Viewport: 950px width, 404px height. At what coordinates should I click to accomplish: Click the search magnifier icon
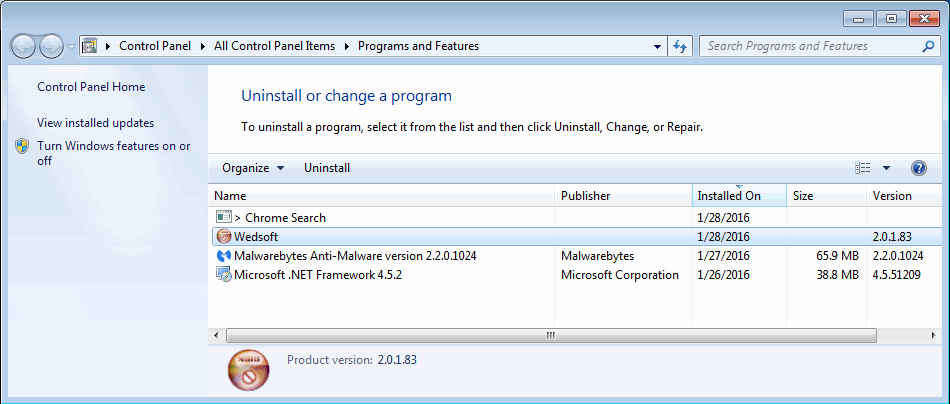coord(927,46)
